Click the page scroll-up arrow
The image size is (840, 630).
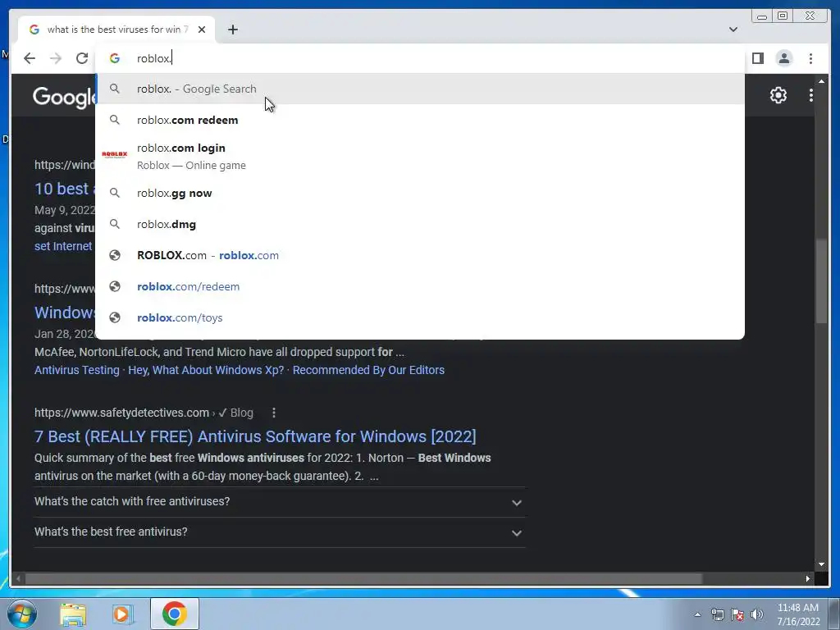pos(821,81)
